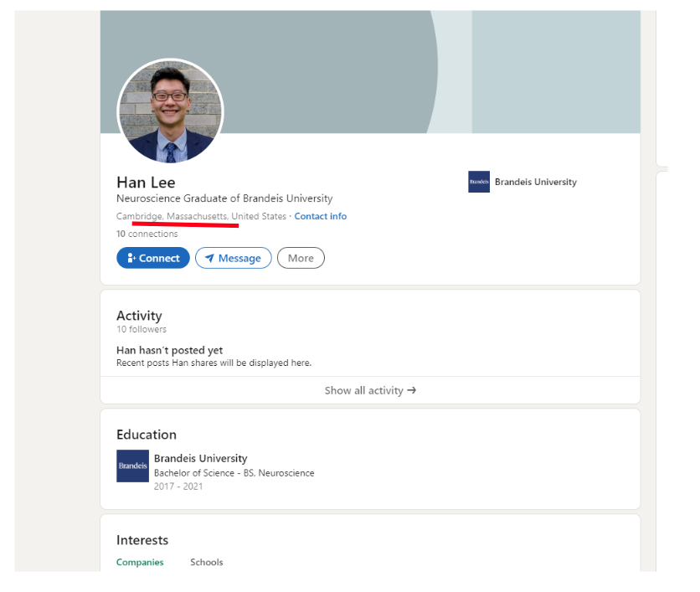Click the Cambridge, Massachusetts location text
The height and width of the screenshot is (592, 700).
(201, 216)
